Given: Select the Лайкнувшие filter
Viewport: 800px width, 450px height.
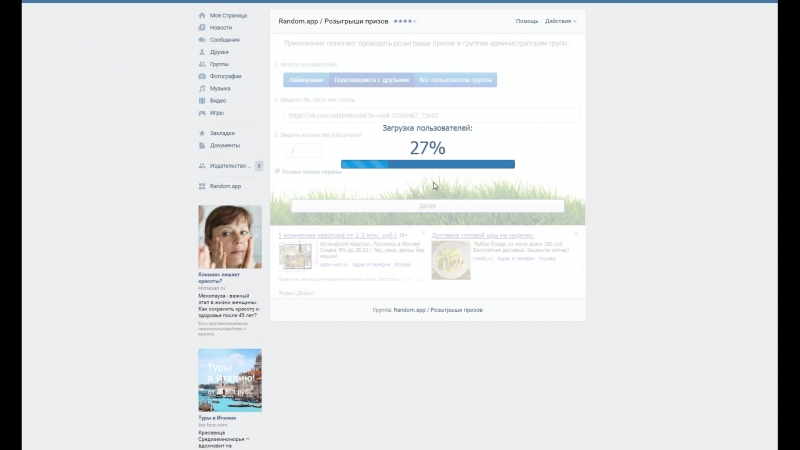Looking at the screenshot, I should point(306,80).
